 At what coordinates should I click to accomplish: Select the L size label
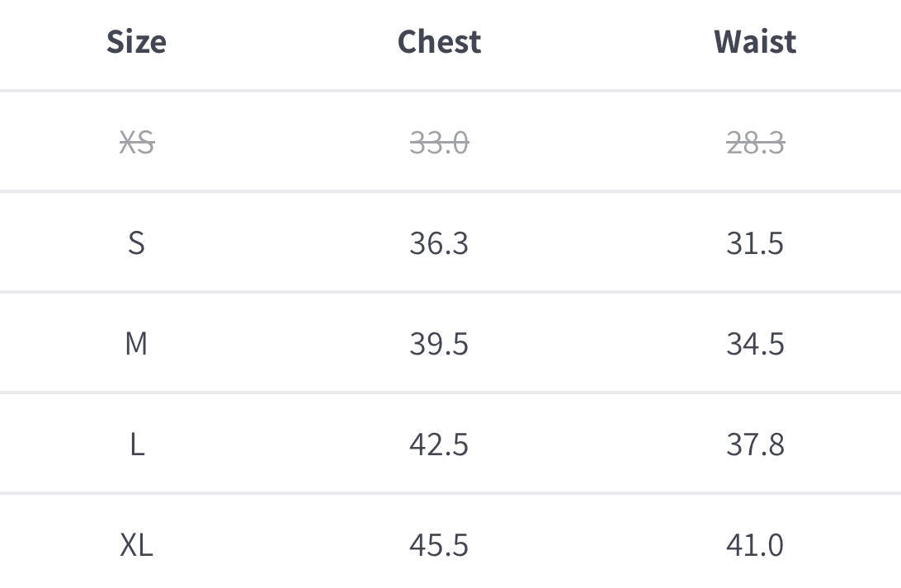click(x=136, y=445)
